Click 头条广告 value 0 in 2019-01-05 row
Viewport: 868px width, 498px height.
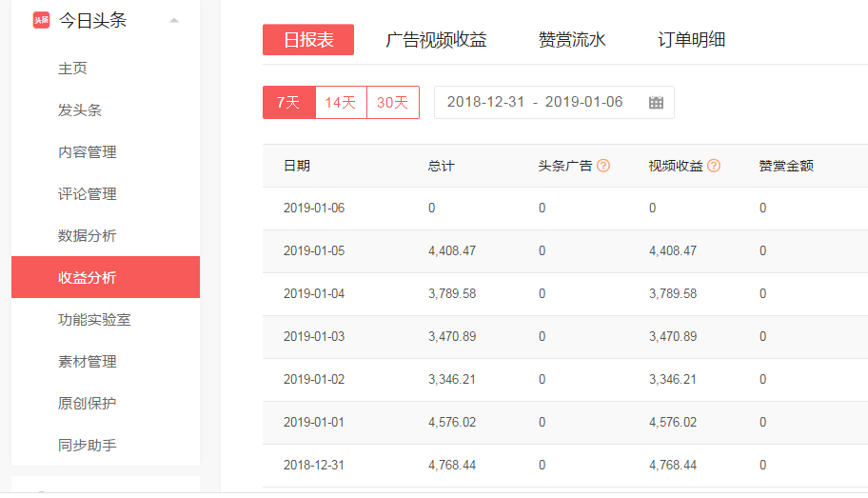(x=542, y=250)
